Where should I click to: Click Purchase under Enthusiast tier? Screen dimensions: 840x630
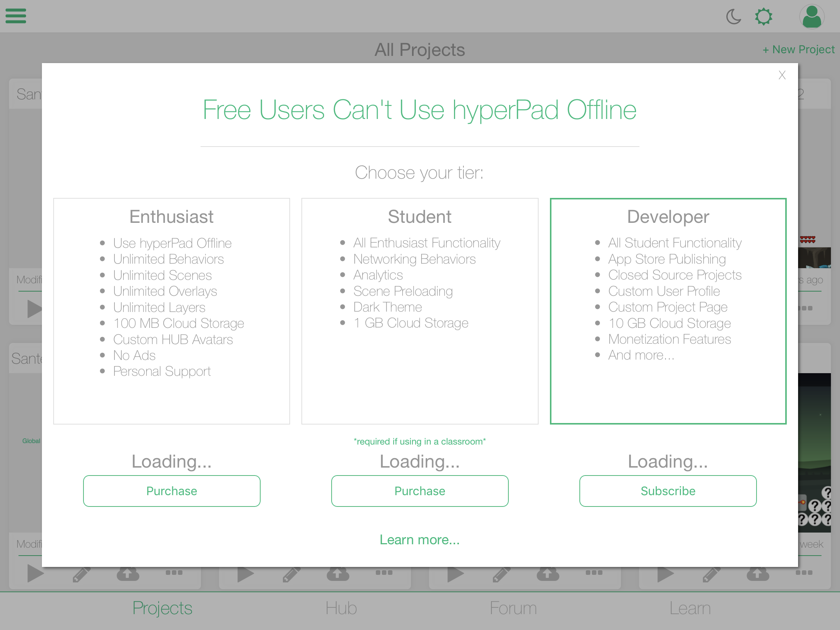[x=171, y=491]
